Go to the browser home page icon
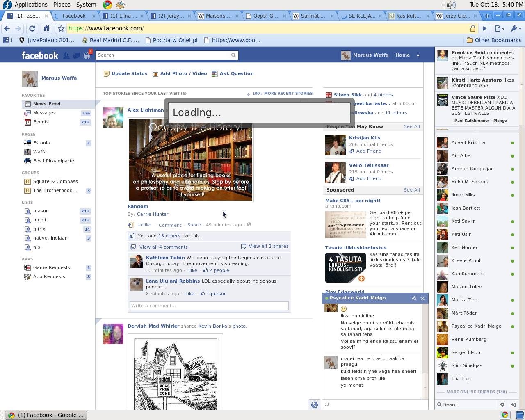525x420 pixels. (46, 28)
